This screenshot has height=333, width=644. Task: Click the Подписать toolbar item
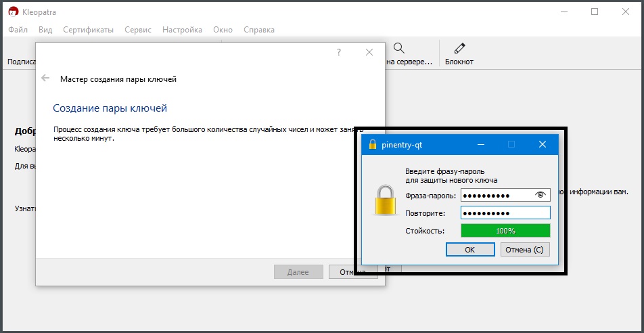point(22,62)
